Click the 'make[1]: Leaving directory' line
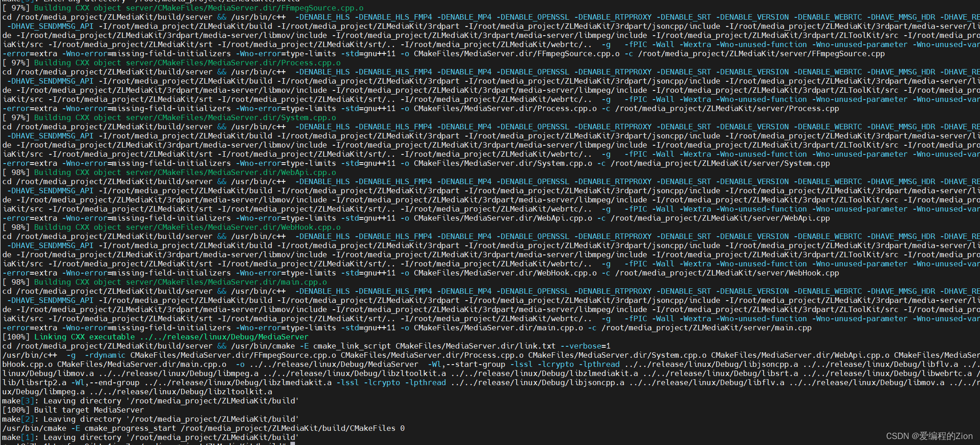 click(150, 437)
